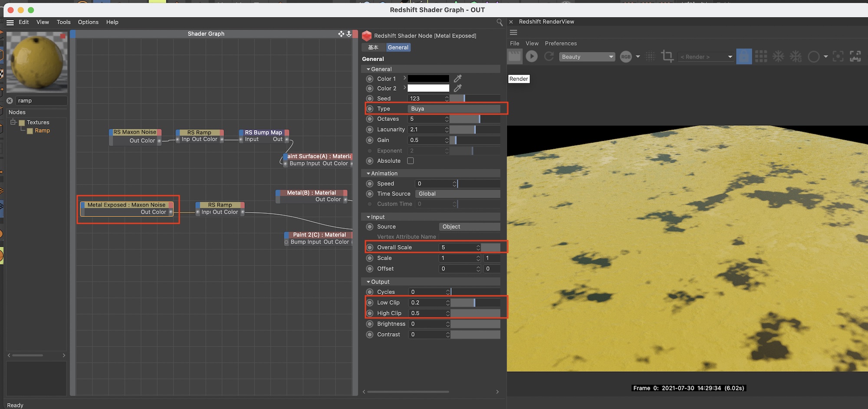Image resolution: width=868 pixels, height=409 pixels.
Task: Click the bucket grid icon in RenderView
Action: [x=761, y=56]
